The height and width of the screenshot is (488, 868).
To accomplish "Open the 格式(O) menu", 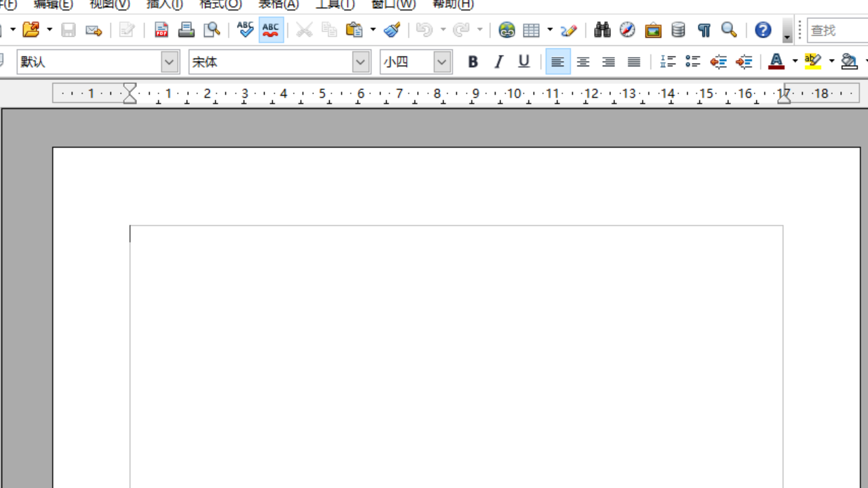I will point(220,5).
